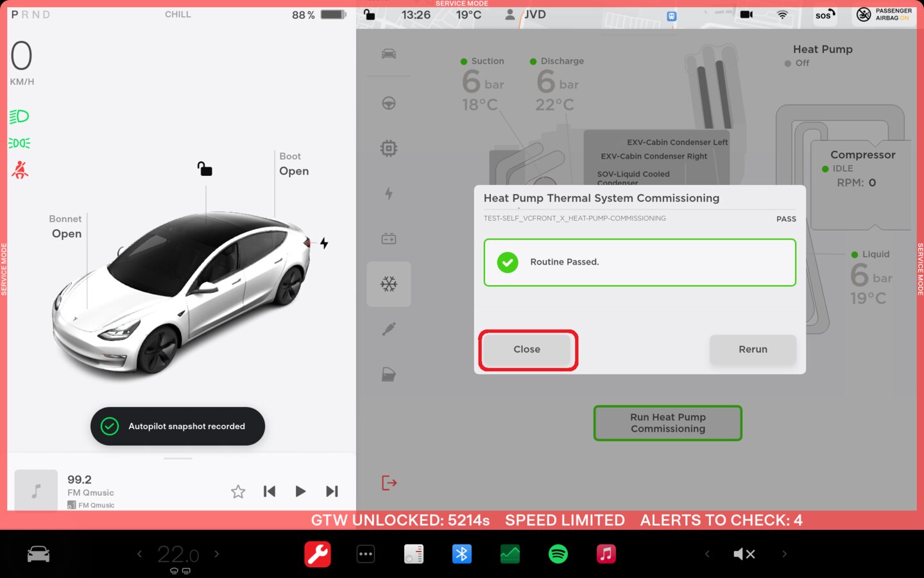Unmute the volume speaker icon
The height and width of the screenshot is (578, 924).
744,554
